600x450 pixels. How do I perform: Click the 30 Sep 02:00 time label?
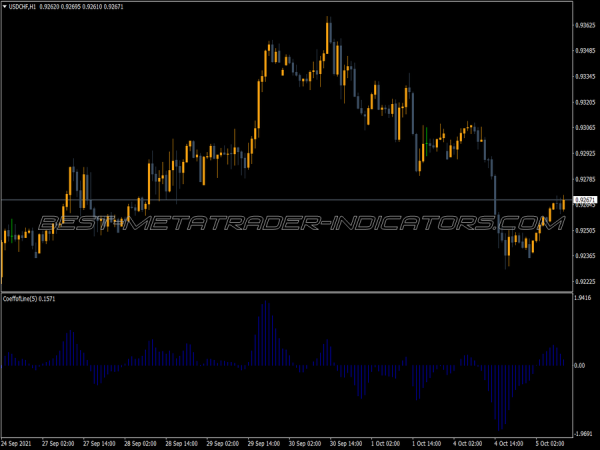point(305,444)
